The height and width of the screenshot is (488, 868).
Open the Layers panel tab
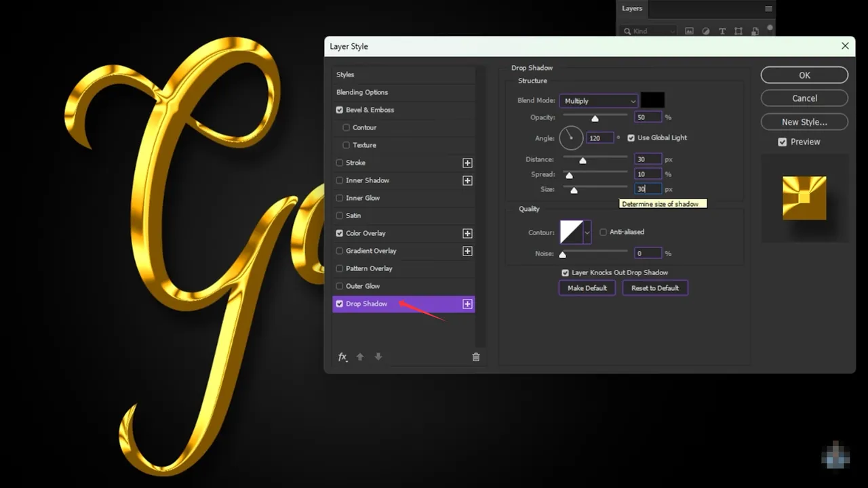632,8
